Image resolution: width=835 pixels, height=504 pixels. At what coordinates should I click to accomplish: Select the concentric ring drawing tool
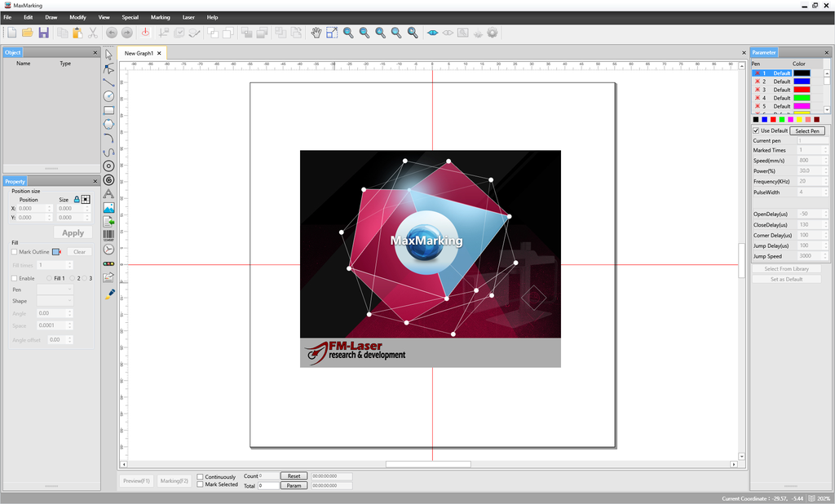108,166
